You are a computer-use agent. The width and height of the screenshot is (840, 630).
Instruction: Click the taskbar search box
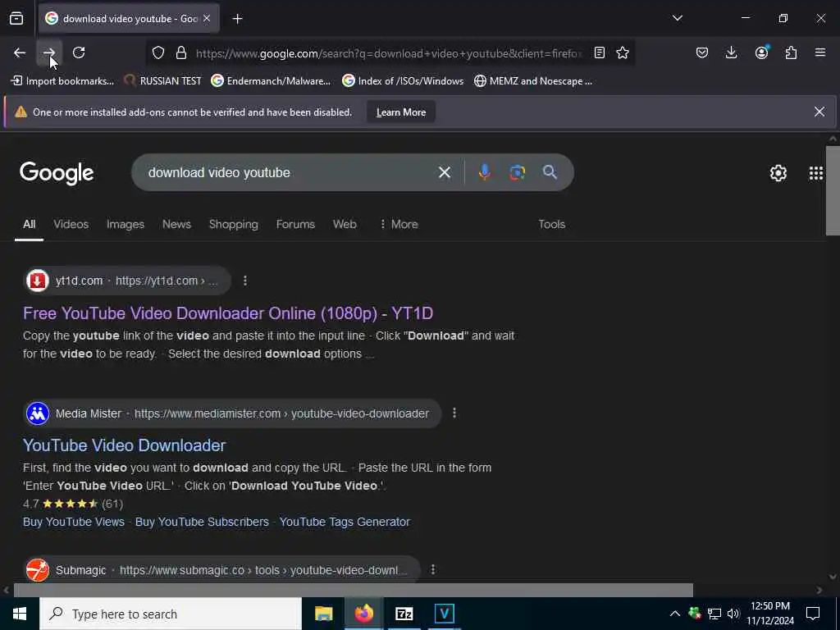[x=171, y=614]
